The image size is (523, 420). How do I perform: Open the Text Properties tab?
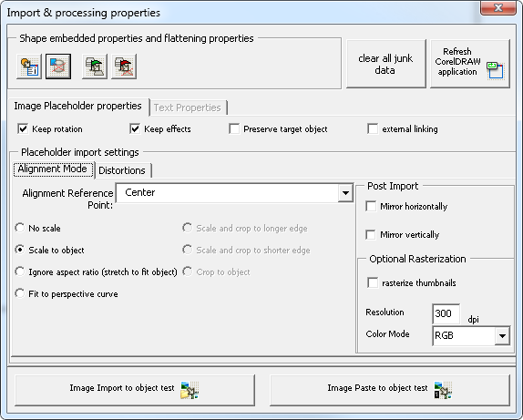188,108
